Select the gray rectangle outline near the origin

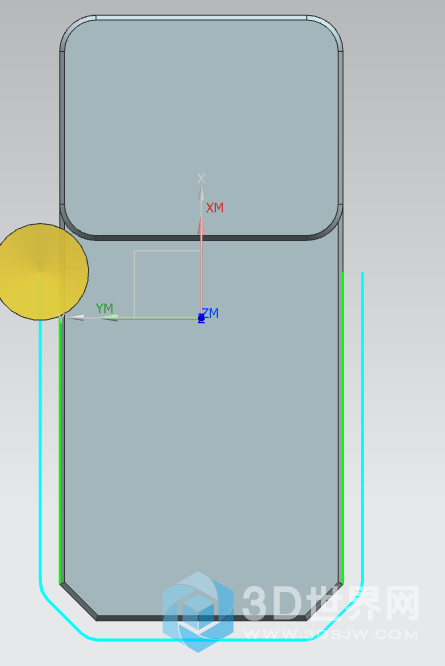coord(168,284)
